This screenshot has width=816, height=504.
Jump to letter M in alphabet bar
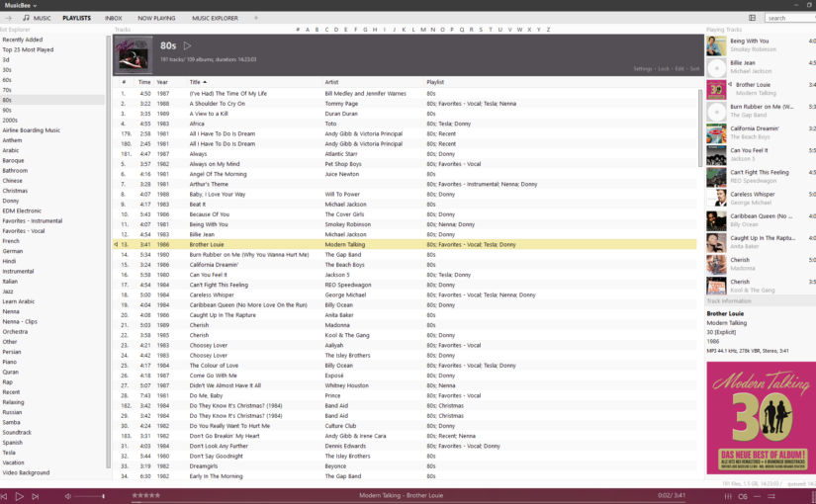tap(423, 30)
